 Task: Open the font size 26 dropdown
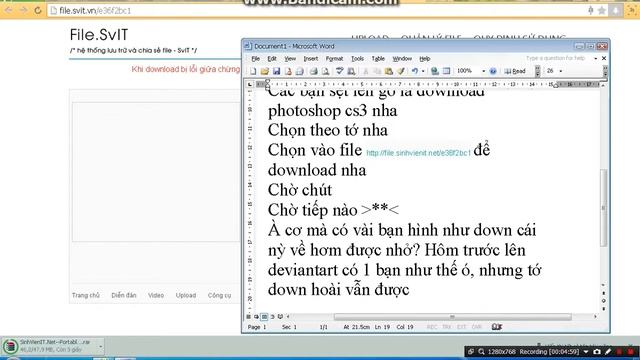[561, 71]
